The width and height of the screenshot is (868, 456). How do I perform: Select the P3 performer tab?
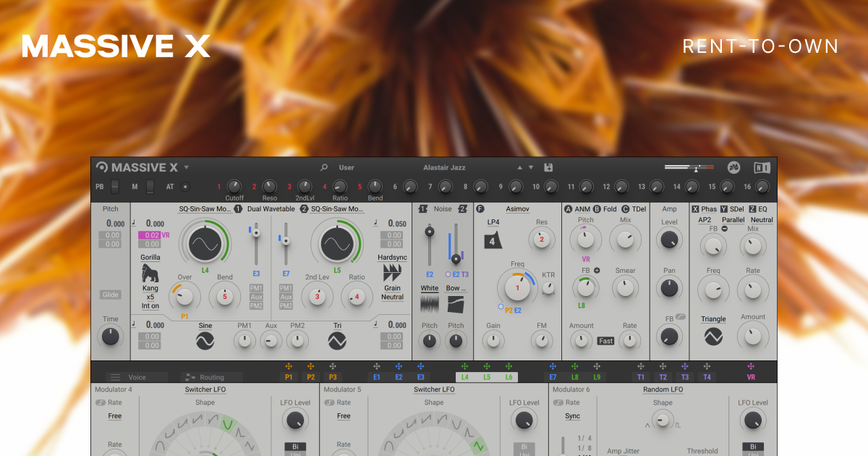point(333,377)
